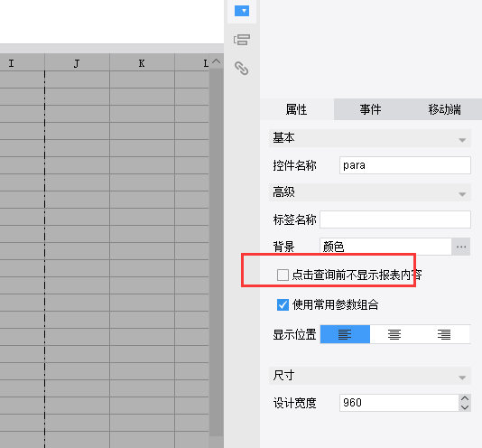Screen dimensions: 482x448
Task: Select right alignment for 显示位置
Action: click(x=444, y=334)
